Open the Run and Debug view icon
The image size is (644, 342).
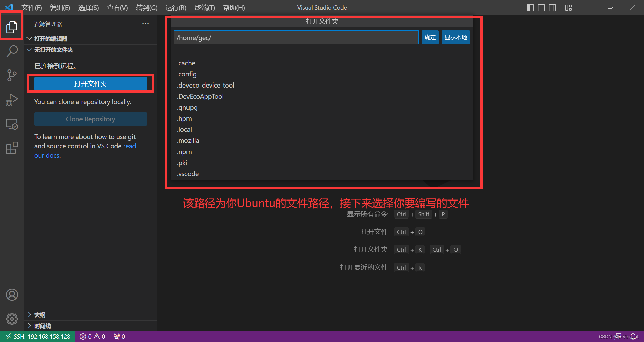point(12,100)
